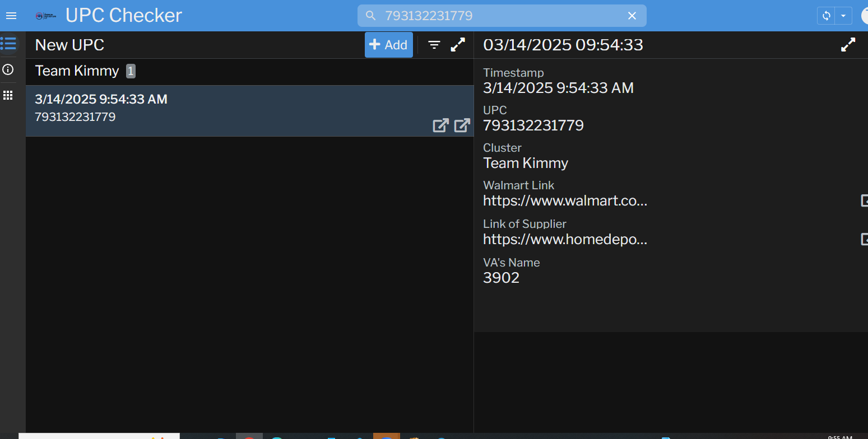
Task: Click the sync refresh icon
Action: tap(826, 16)
